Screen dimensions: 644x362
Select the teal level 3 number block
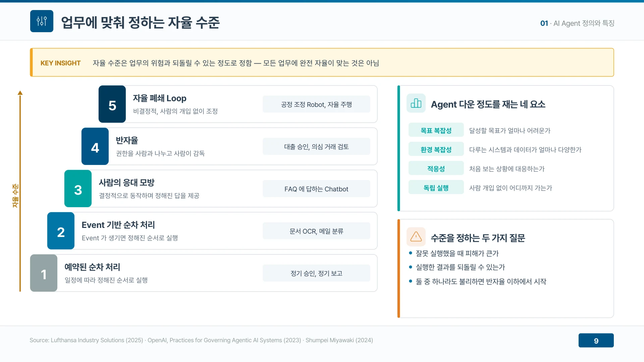tap(78, 189)
